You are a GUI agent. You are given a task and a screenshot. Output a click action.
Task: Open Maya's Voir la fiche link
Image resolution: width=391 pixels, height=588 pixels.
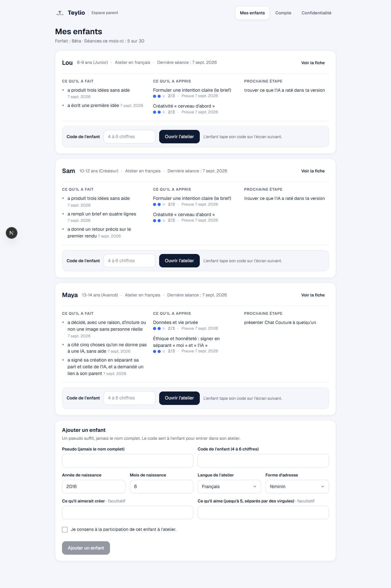click(313, 295)
